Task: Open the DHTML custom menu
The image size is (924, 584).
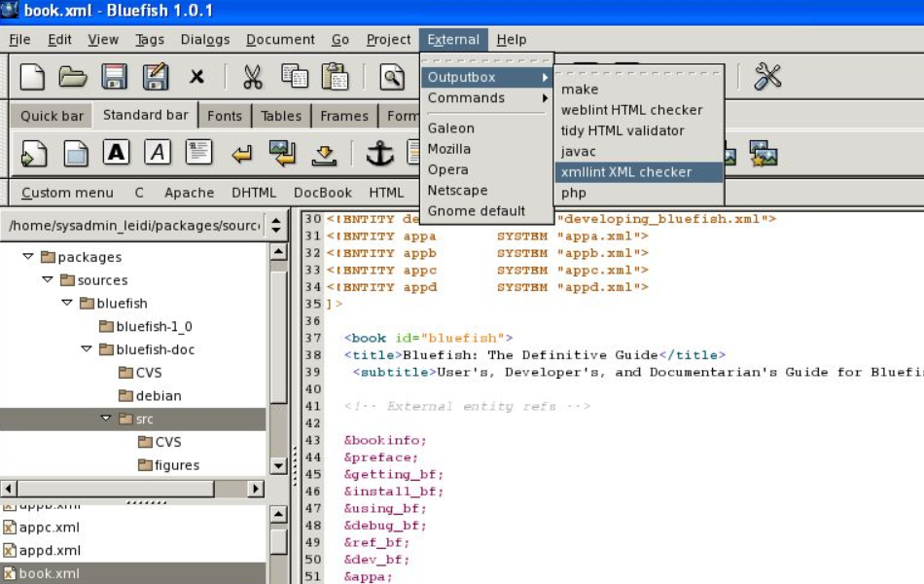Action: click(254, 193)
